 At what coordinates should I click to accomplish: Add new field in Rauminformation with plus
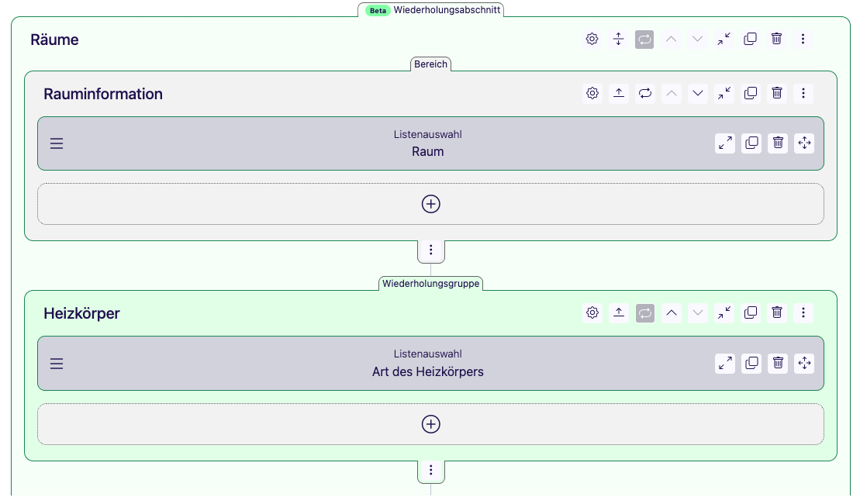click(430, 204)
